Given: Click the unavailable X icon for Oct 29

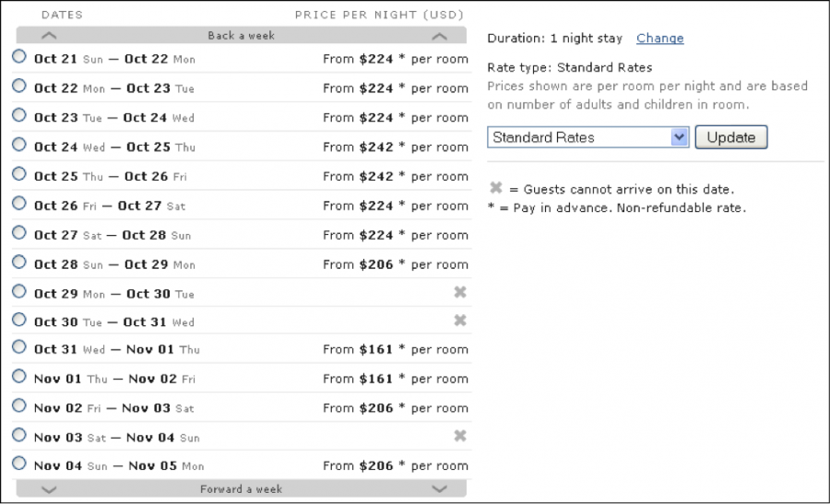Looking at the screenshot, I should click(460, 292).
